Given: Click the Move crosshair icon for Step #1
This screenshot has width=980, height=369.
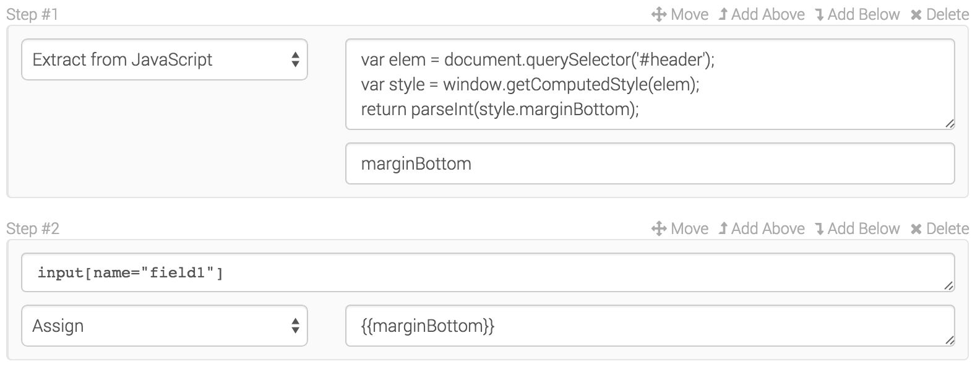Looking at the screenshot, I should [x=658, y=14].
